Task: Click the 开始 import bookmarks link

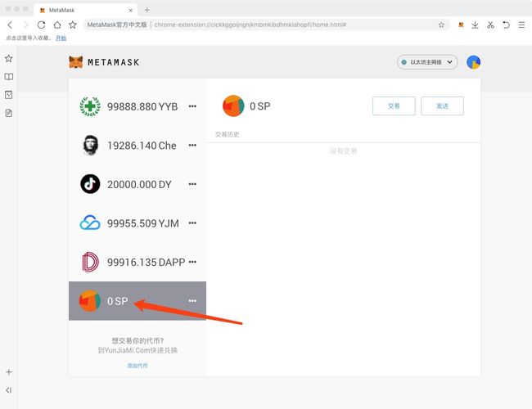Action: [x=61, y=38]
